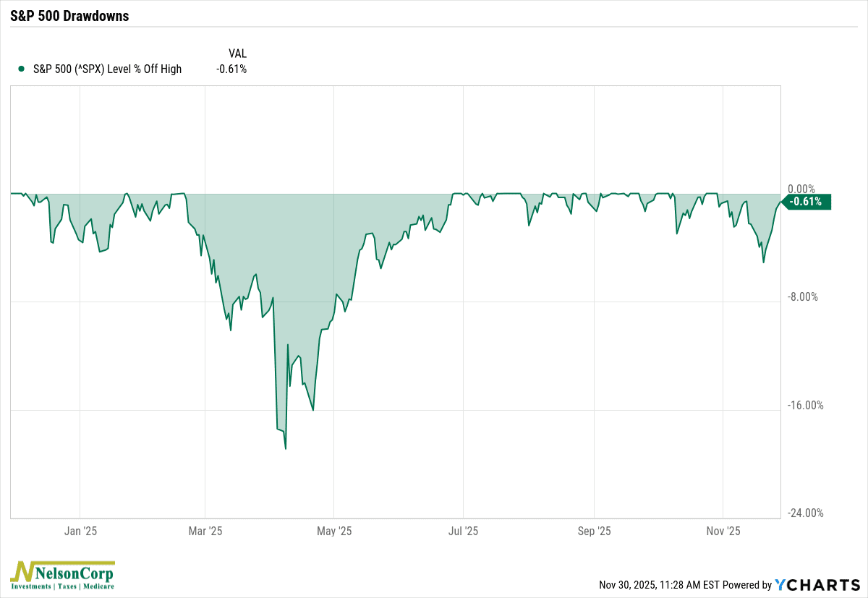The width and height of the screenshot is (868, 598).
Task: Click the -16.00% y-axis label
Action: (x=804, y=405)
